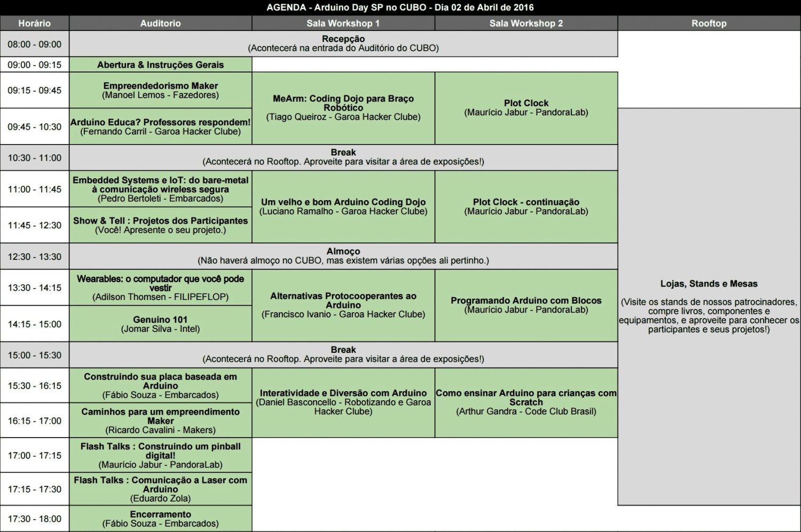The image size is (801, 532).
Task: Open the Empreendedorismo Maker session
Action: point(160,90)
